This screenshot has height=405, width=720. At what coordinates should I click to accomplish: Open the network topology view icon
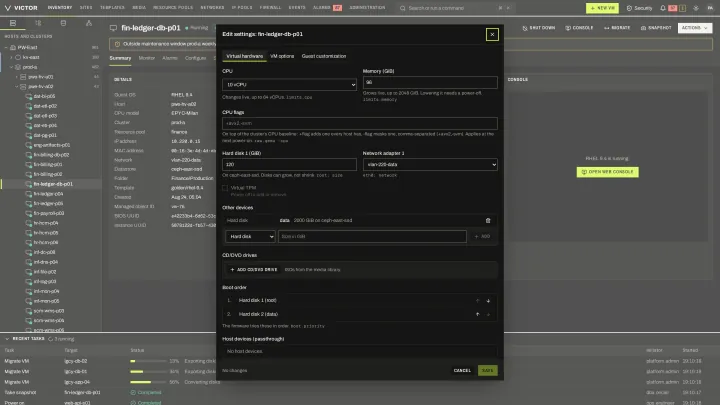coord(89,23)
